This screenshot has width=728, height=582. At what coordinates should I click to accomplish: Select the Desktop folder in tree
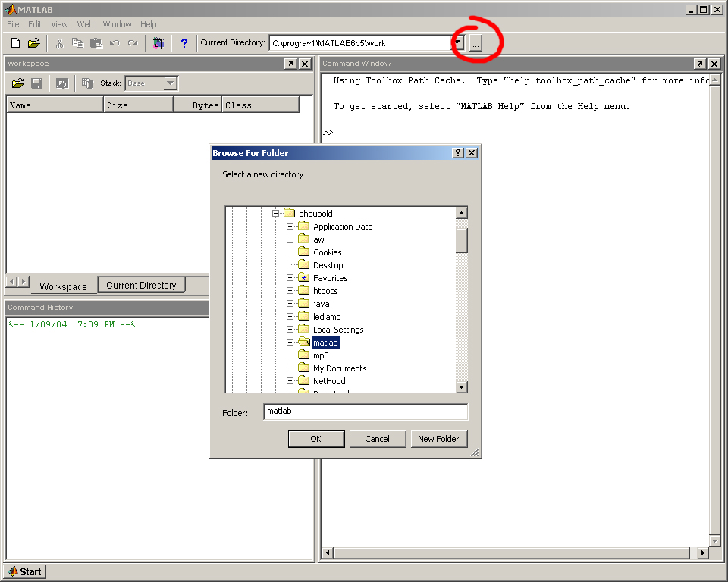click(328, 265)
